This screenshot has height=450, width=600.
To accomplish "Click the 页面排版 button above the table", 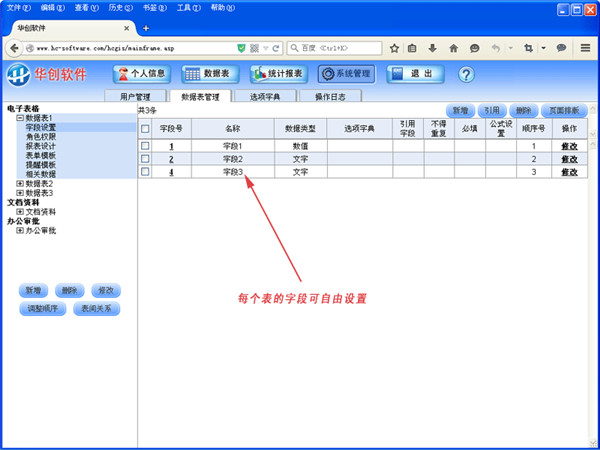I will [564, 110].
